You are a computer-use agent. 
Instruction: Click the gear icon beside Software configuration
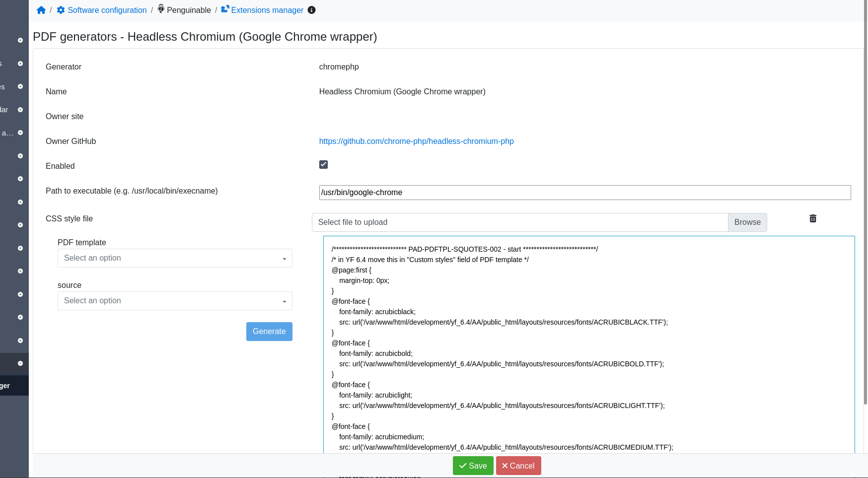point(61,10)
